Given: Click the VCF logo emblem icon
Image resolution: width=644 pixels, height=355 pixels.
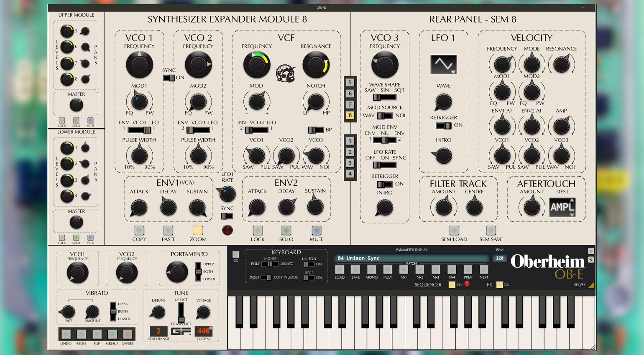Looking at the screenshot, I should pos(286,73).
